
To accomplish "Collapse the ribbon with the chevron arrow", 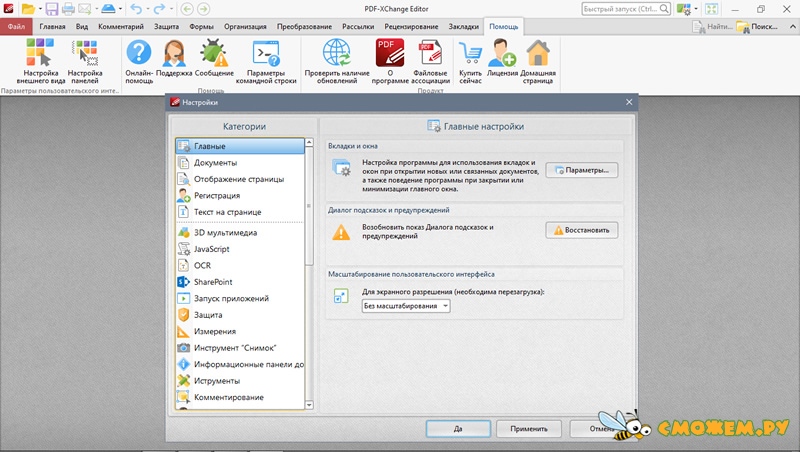I will pyautogui.click(x=792, y=27).
